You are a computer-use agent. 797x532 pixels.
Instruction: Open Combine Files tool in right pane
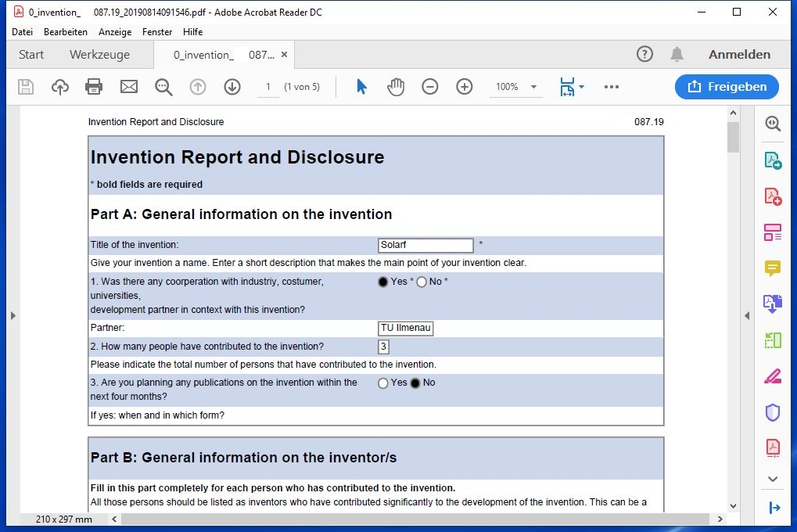(773, 304)
